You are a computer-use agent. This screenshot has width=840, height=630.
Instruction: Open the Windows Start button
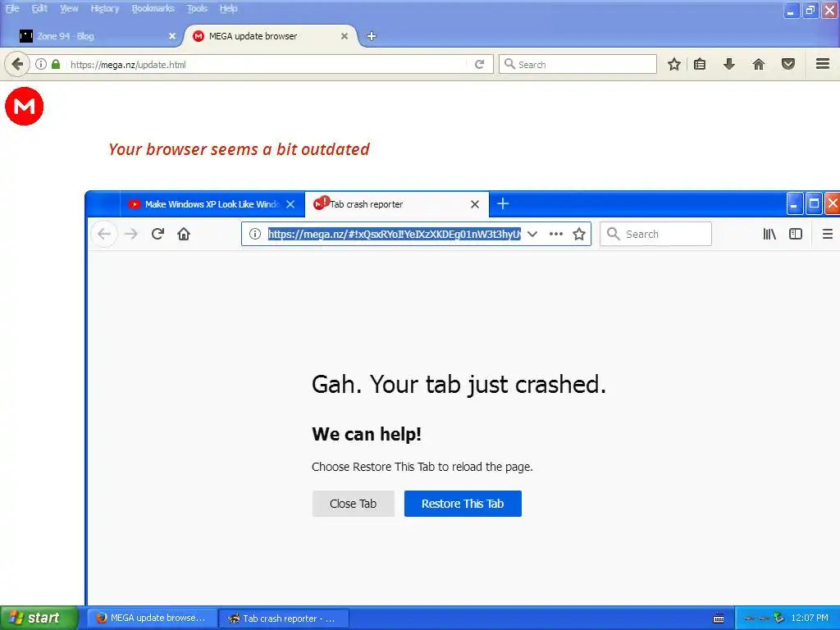[x=39, y=619]
